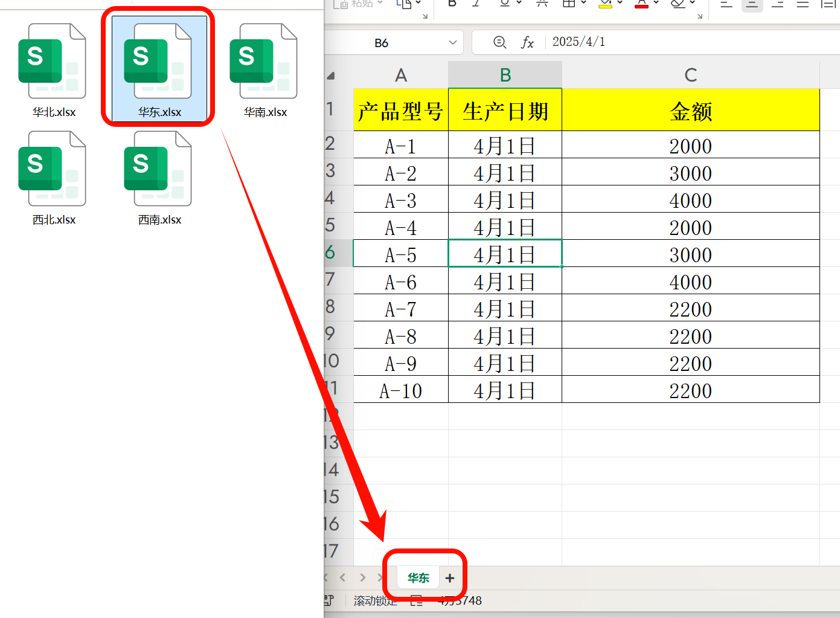Select the 金额 header cell
Image resolution: width=840 pixels, height=618 pixels.
pyautogui.click(x=691, y=110)
